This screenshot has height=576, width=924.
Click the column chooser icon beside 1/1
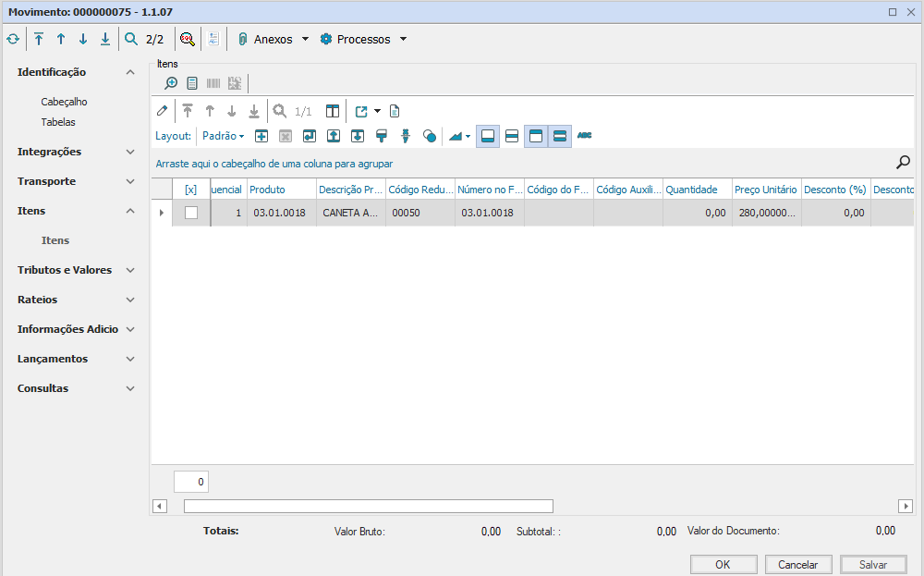333,112
